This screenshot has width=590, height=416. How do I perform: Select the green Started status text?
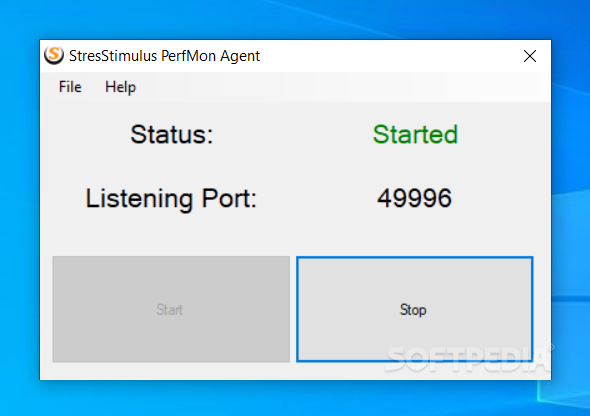[x=415, y=135]
